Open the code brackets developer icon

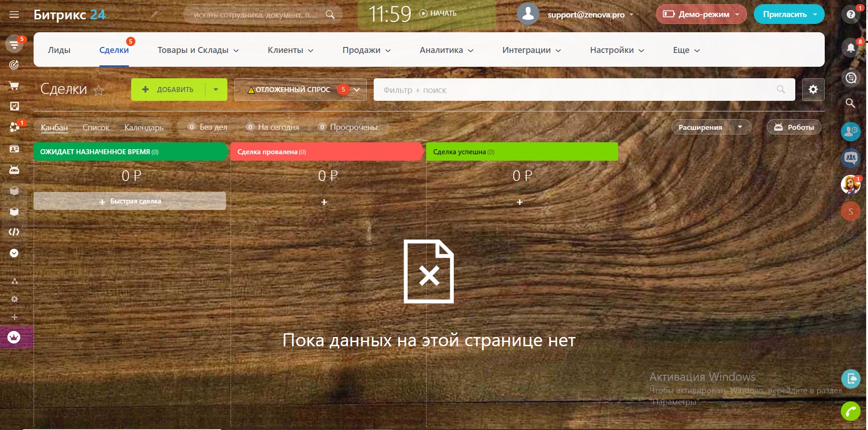(14, 232)
